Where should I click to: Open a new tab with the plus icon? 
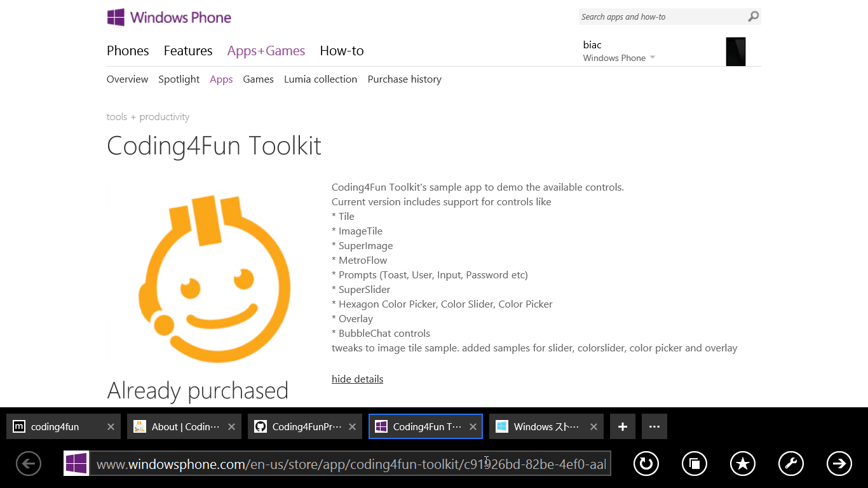(x=622, y=426)
